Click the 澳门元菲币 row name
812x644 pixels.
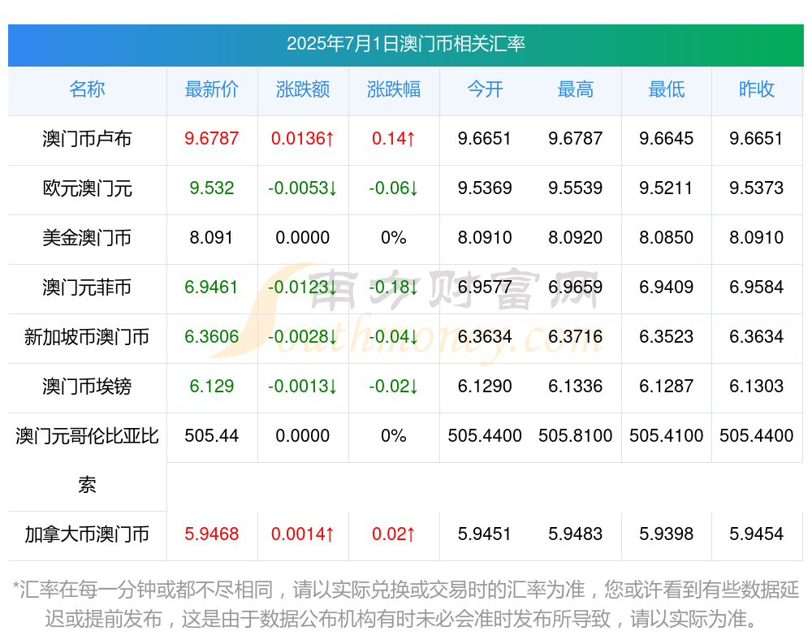(87, 287)
